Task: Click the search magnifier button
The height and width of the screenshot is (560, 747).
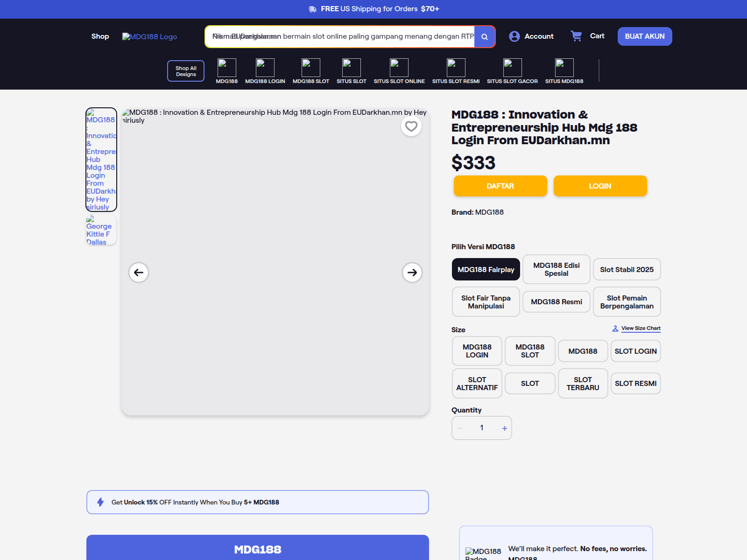Action: pyautogui.click(x=485, y=36)
